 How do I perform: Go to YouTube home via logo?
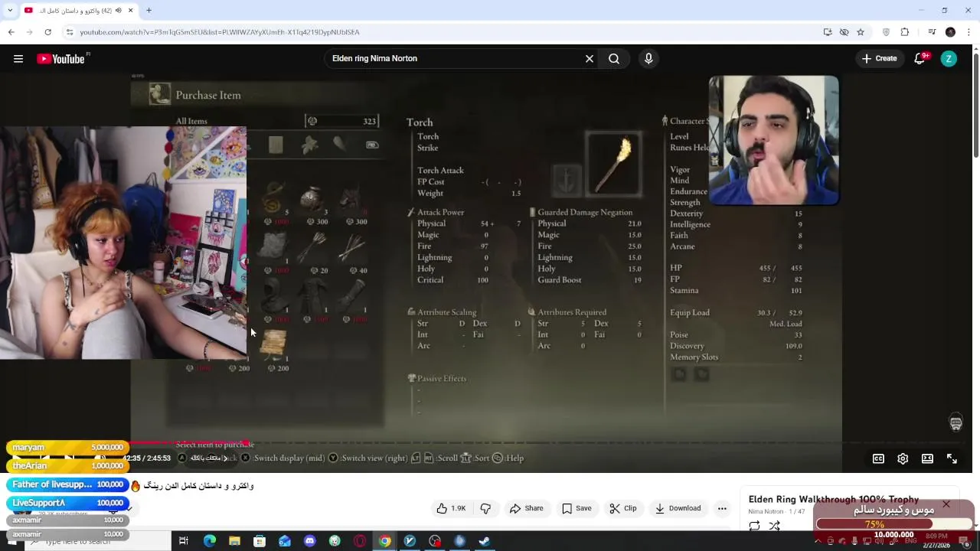tap(61, 59)
